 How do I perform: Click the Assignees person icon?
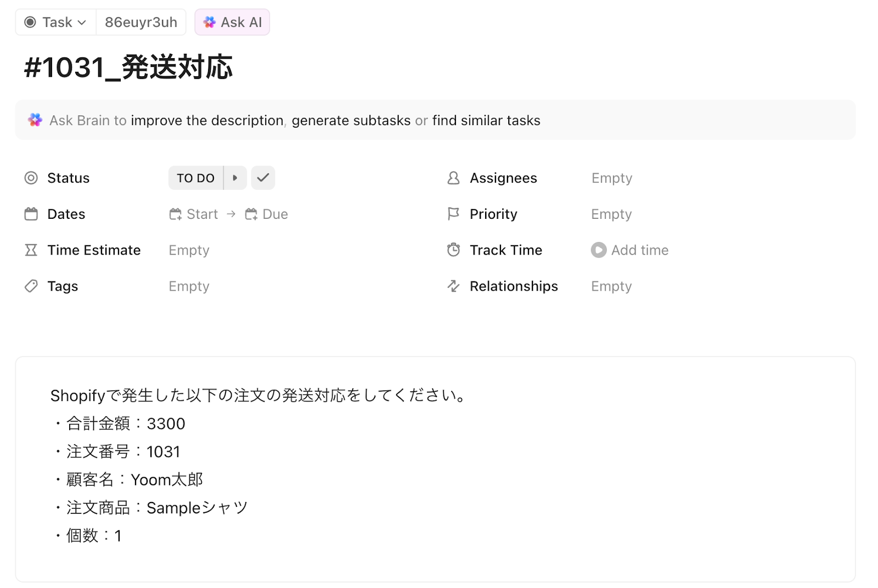[x=453, y=178]
